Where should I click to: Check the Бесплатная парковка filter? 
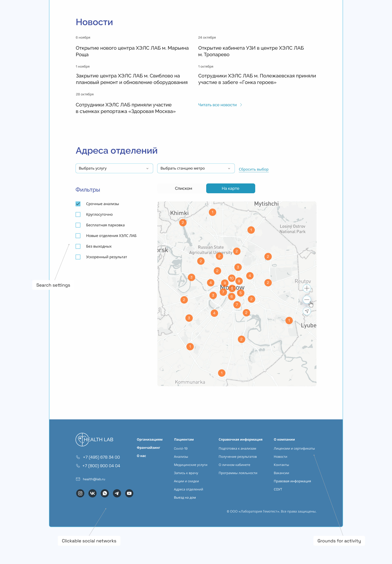coord(78,225)
